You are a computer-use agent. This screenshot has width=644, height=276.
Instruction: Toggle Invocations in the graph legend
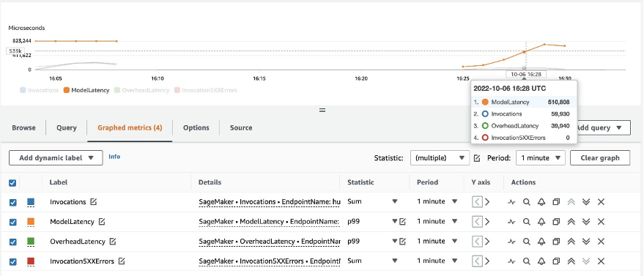point(39,90)
